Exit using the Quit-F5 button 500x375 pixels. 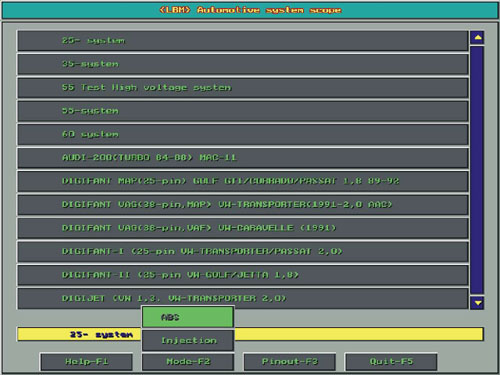click(x=391, y=362)
